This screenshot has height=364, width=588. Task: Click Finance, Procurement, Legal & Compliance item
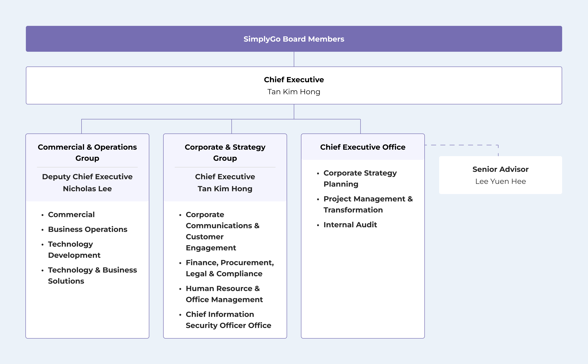[230, 268]
